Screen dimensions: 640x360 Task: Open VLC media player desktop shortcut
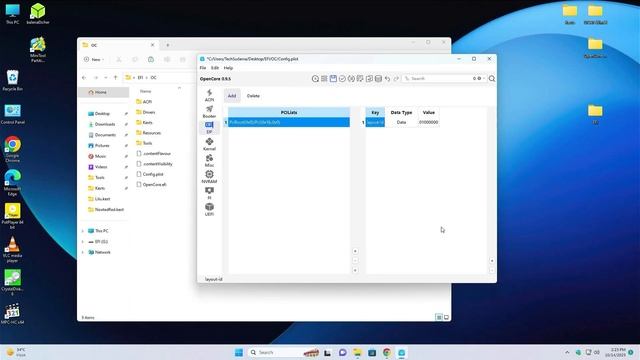coord(12,249)
